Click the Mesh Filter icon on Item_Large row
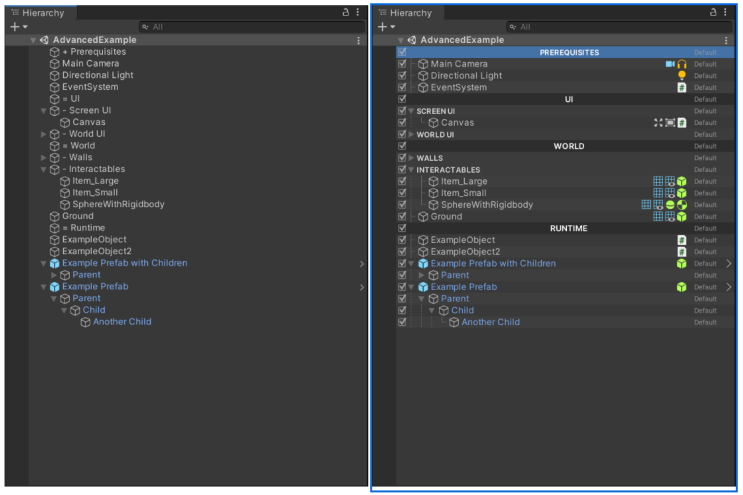This screenshot has height=495, width=743. (x=658, y=181)
